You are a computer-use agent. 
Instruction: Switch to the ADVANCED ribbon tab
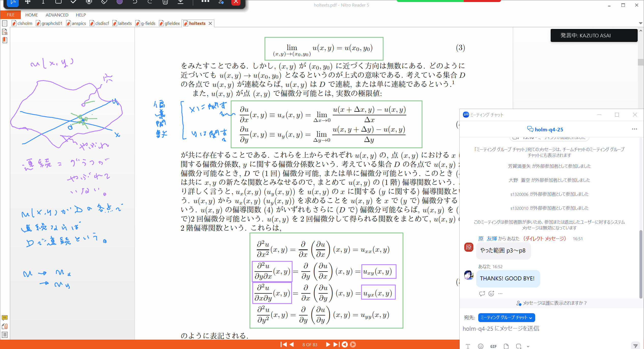[57, 15]
